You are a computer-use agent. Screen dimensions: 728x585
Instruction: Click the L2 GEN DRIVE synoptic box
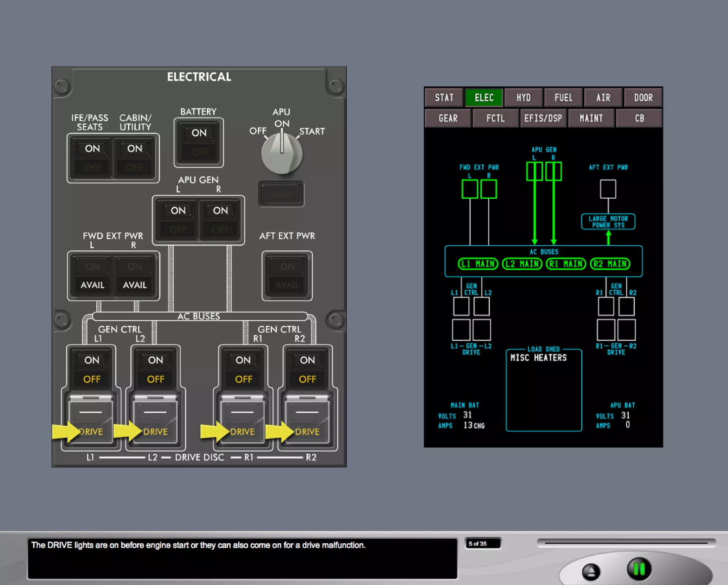coord(482,330)
